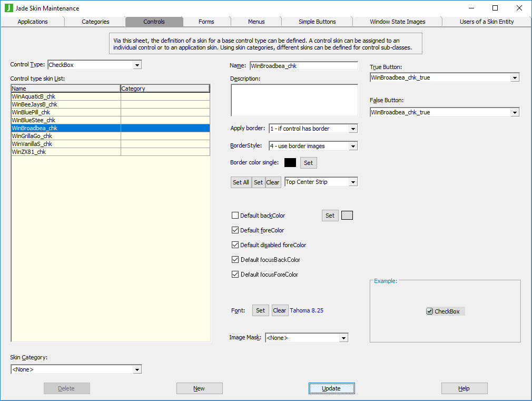This screenshot has width=532, height=401.
Task: Switch to the Applications tab
Action: tap(33, 22)
